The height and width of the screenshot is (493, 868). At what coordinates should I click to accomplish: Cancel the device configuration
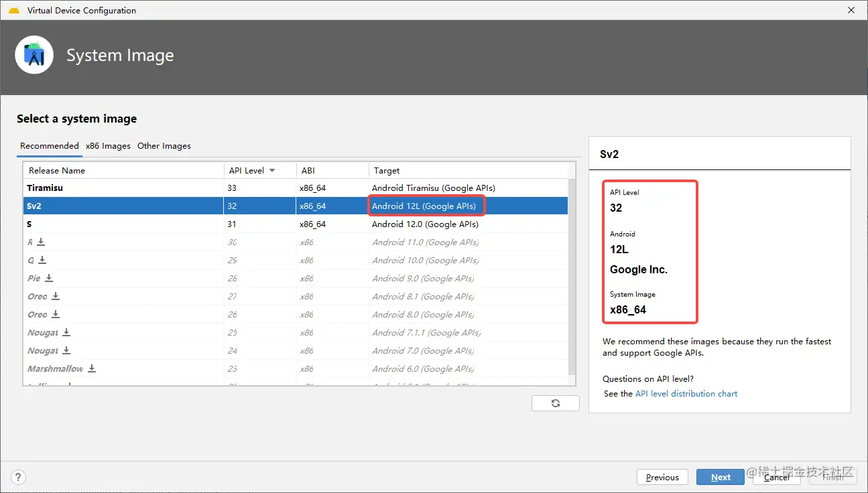777,477
